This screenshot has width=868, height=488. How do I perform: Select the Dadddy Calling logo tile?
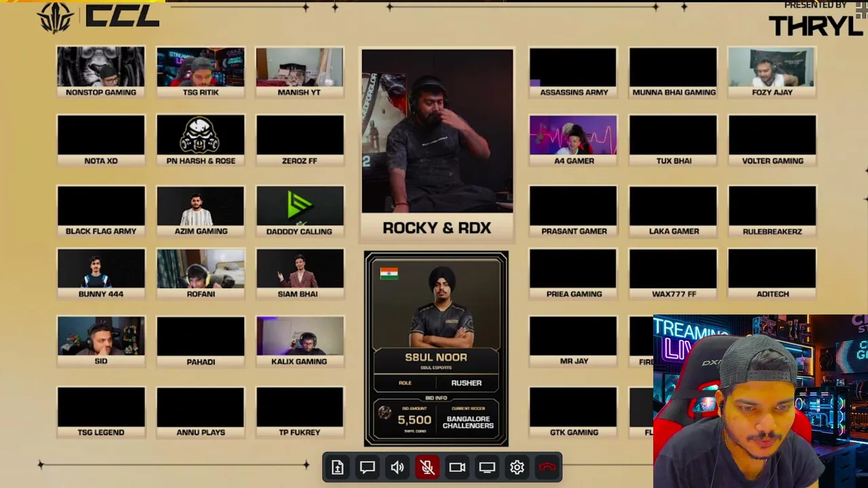300,211
